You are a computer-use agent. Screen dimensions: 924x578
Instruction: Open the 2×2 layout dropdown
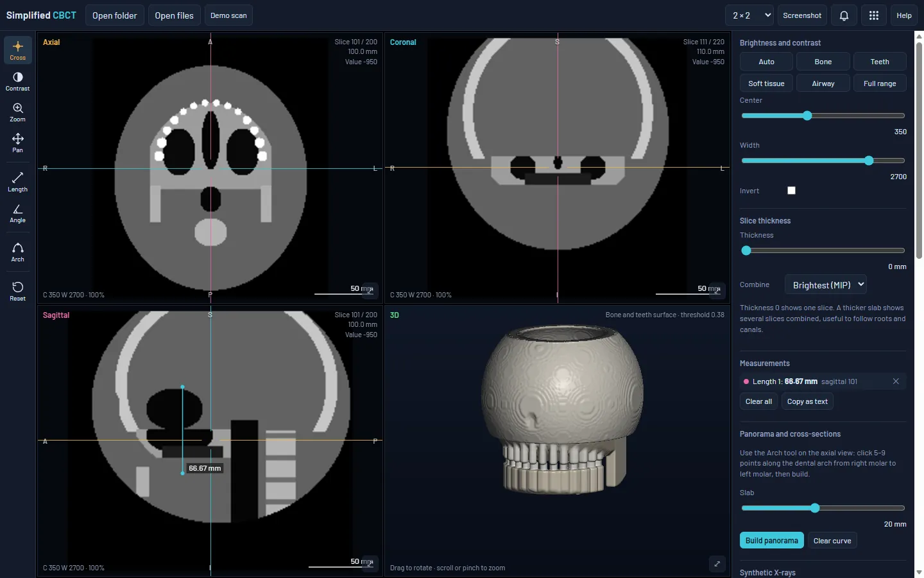pos(751,15)
